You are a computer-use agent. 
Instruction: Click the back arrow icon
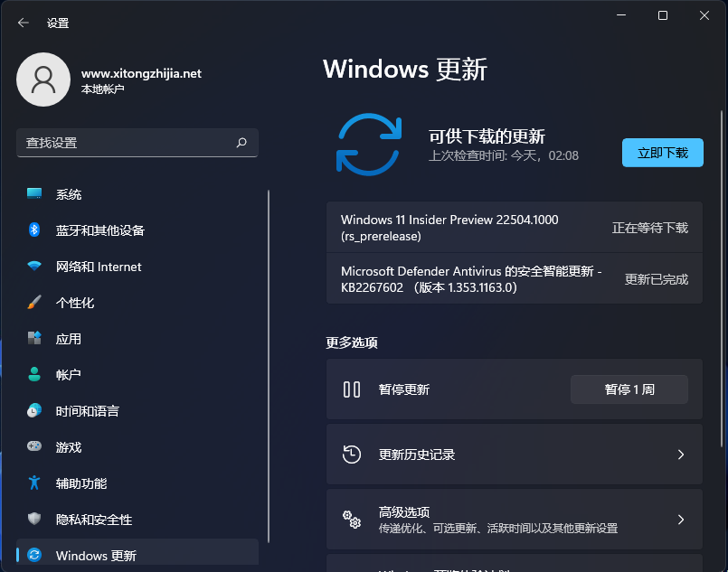pos(24,23)
